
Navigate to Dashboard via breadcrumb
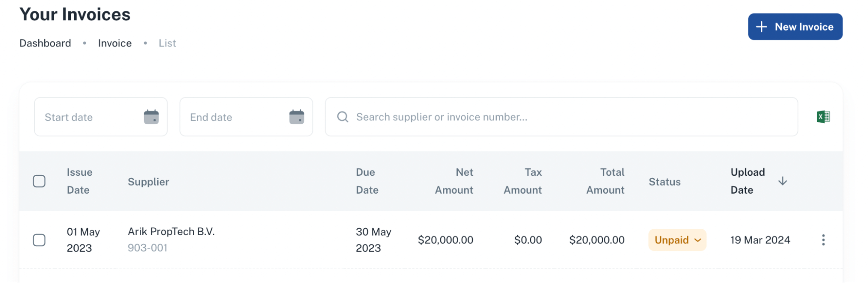[45, 43]
